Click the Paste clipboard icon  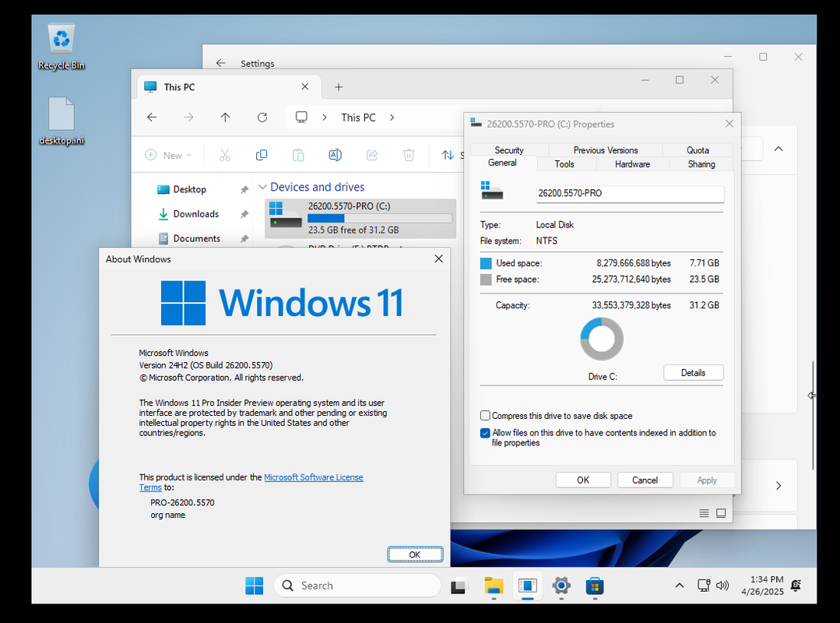click(298, 155)
